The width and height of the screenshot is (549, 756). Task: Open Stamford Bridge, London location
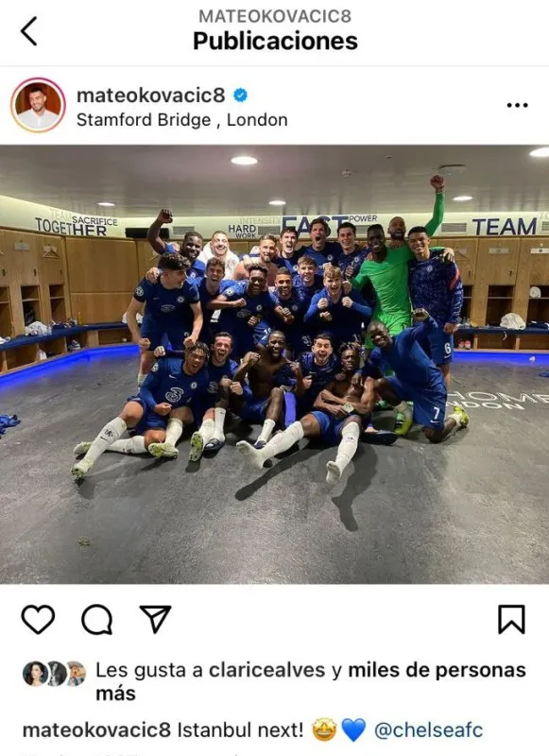pyautogui.click(x=181, y=120)
